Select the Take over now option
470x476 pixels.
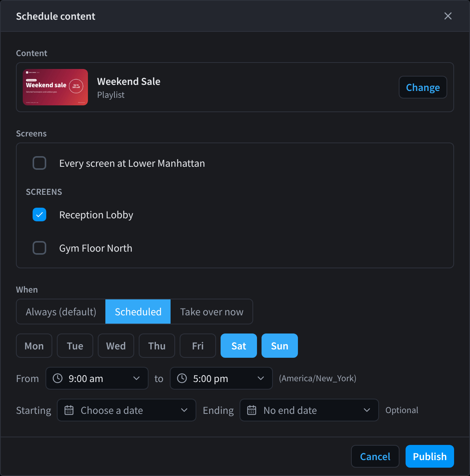211,312
